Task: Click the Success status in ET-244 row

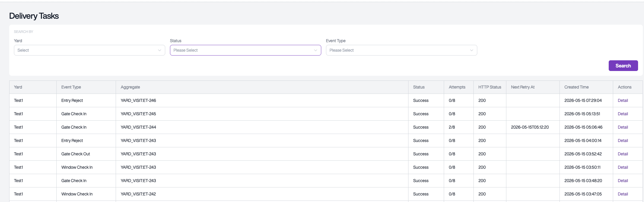Action: click(421, 127)
